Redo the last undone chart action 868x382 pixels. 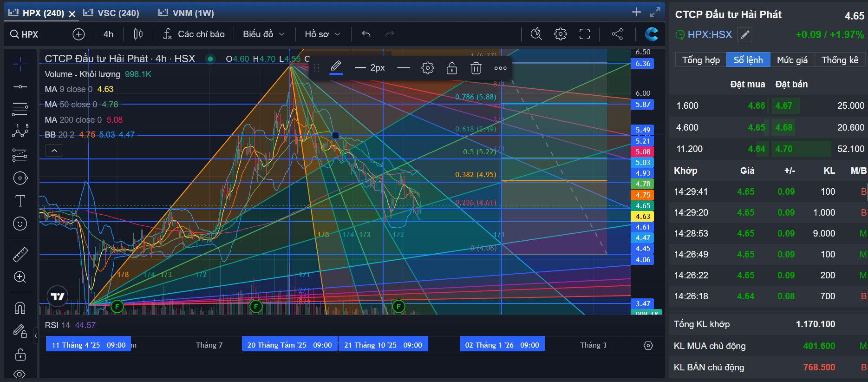coord(390,34)
